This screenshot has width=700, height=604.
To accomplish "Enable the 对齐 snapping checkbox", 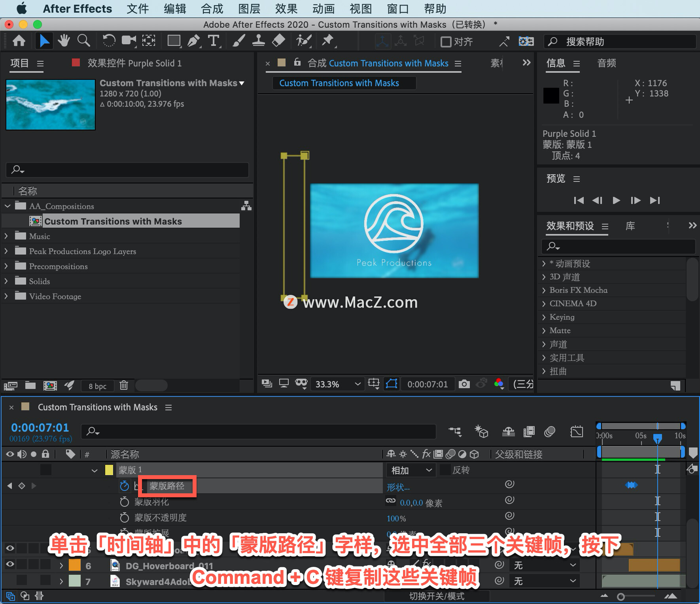I will point(446,42).
